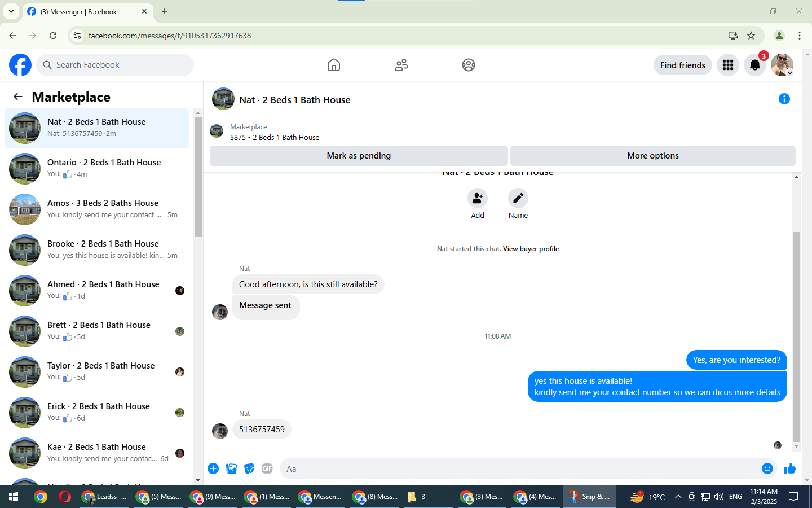Launch Opera from the taskbar

point(65,497)
